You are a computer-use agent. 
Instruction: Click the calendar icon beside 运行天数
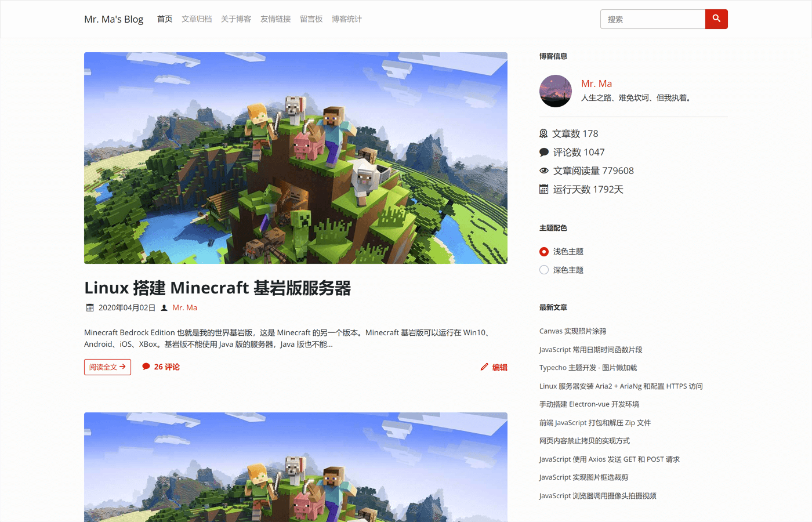(543, 189)
